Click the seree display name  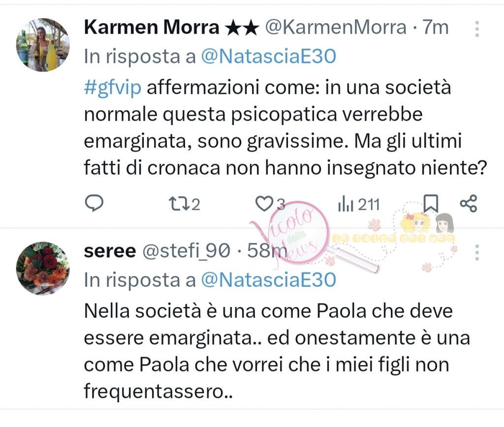110,251
